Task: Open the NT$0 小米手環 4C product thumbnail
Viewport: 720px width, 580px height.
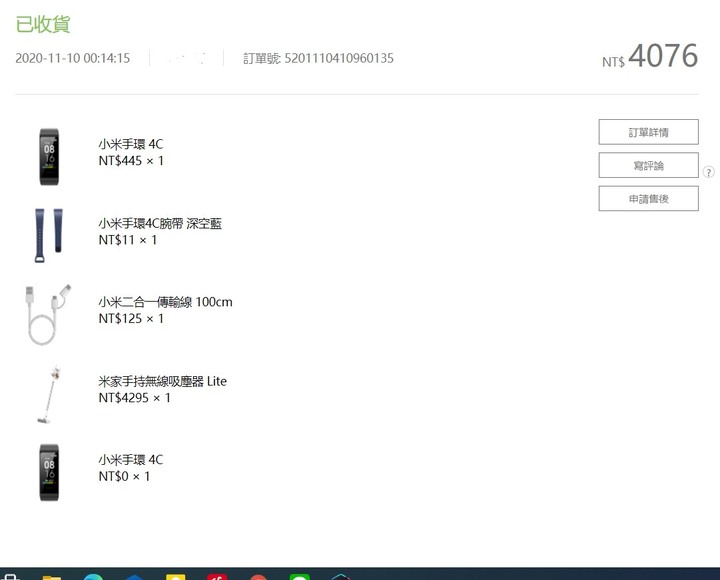Action: pyautogui.click(x=49, y=472)
